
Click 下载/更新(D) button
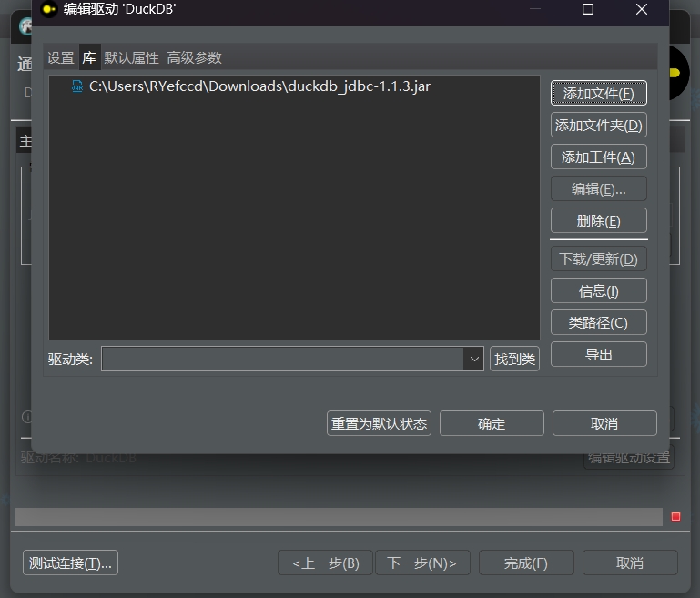[x=599, y=258]
